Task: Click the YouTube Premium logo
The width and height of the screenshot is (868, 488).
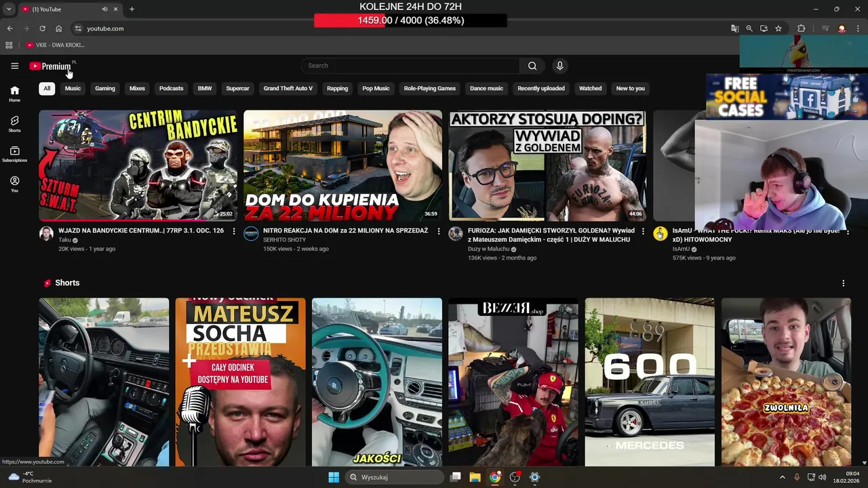Action: click(x=50, y=66)
